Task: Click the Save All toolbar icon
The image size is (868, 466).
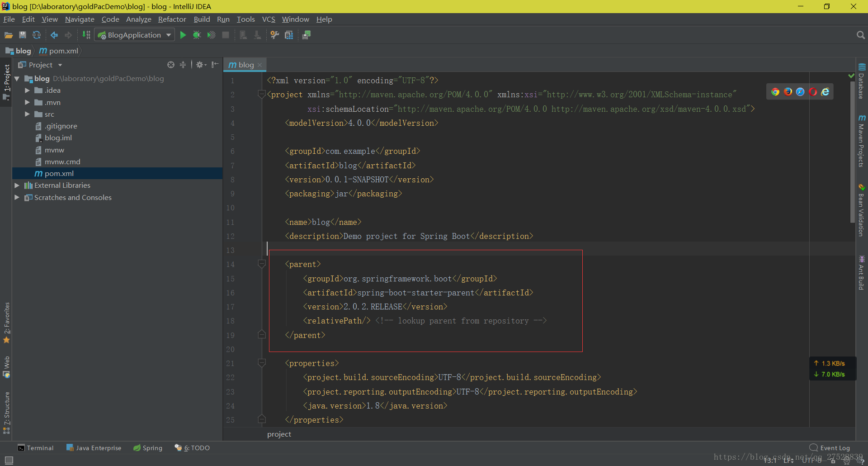Action: pyautogui.click(x=23, y=35)
